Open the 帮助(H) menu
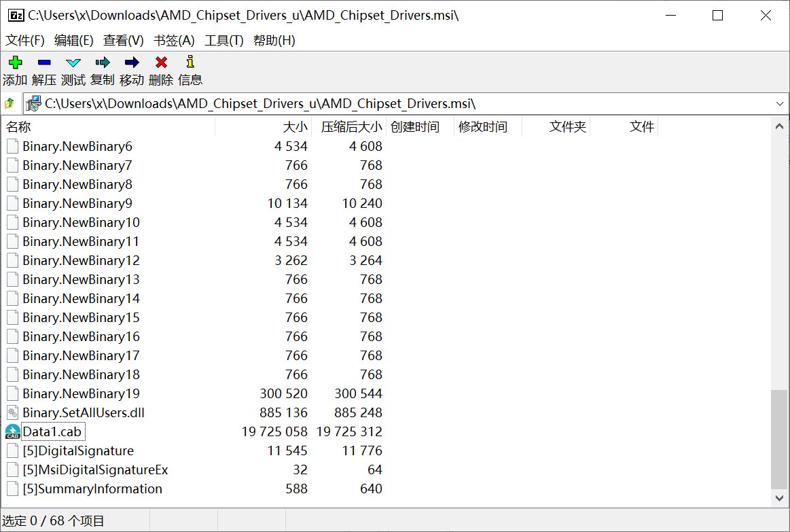 pos(274,40)
